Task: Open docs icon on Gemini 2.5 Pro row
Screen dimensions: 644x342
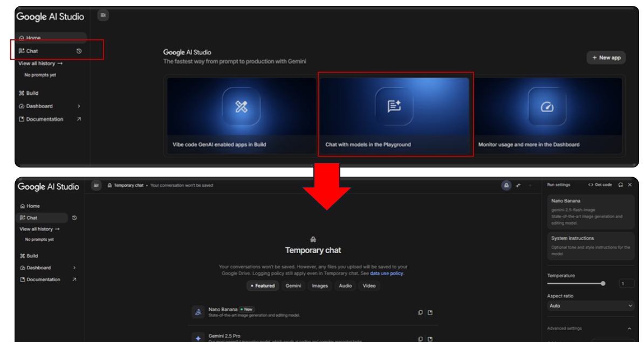Action: (430, 339)
